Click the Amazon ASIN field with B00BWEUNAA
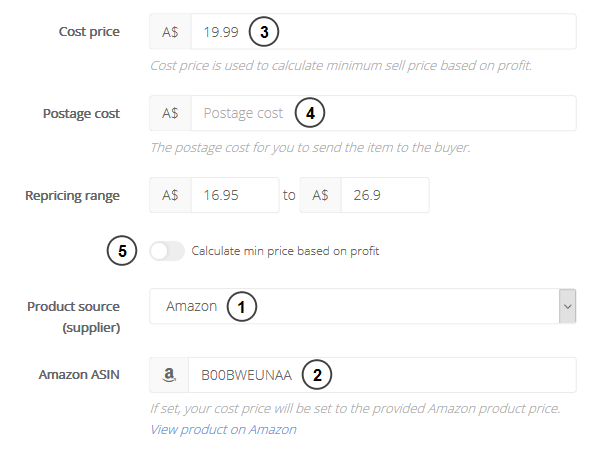Screen dimensions: 591x461 click(382, 375)
